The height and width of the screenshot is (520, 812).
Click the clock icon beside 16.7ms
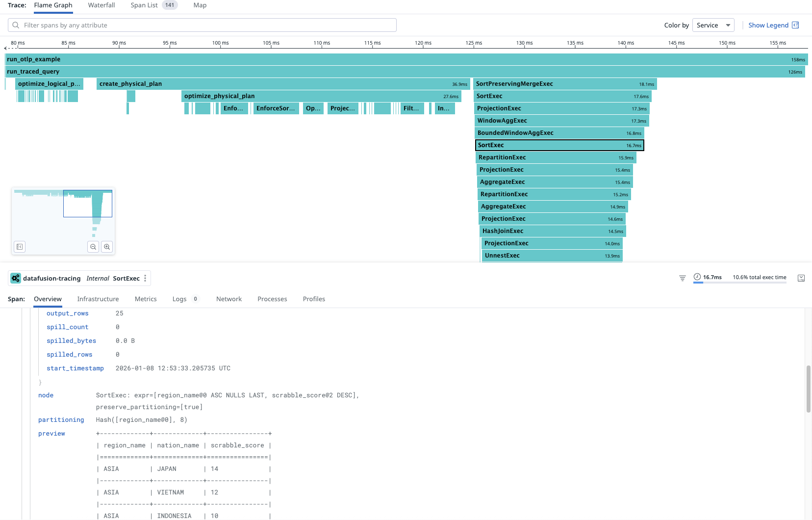tap(697, 276)
